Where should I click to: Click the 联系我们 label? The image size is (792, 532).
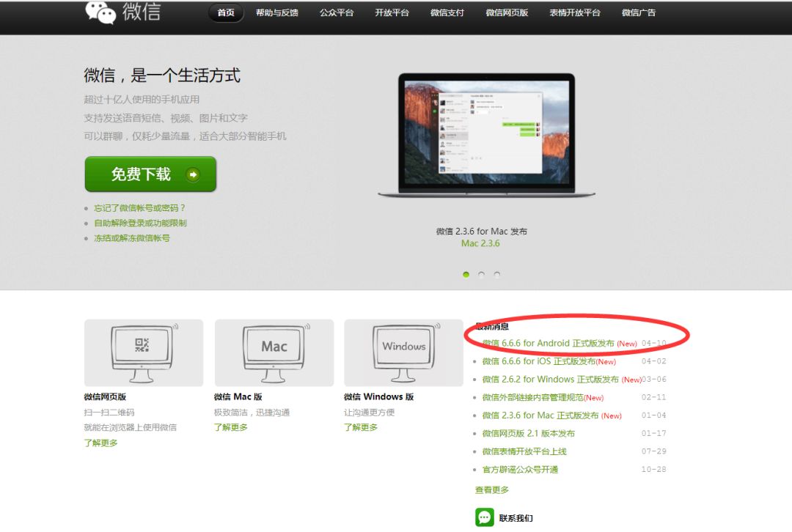[x=516, y=518]
